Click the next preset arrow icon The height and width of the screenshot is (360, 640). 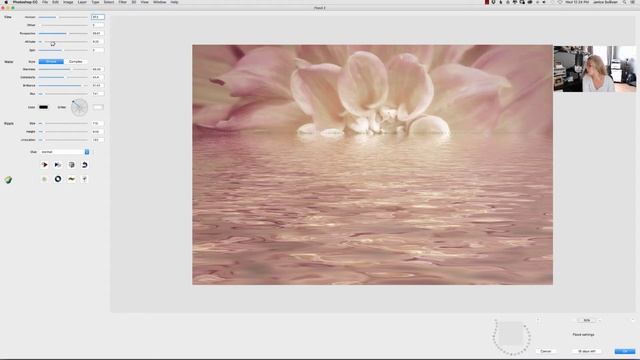58,165
